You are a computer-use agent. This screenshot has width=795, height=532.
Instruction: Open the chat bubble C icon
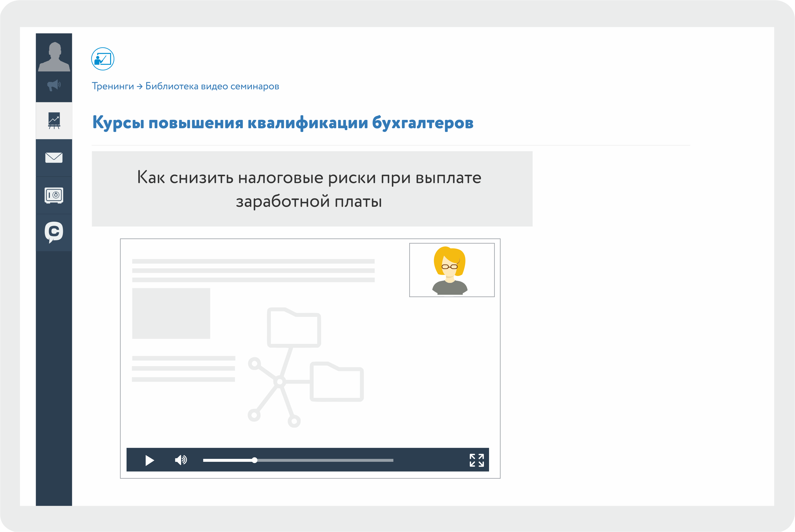click(x=54, y=232)
